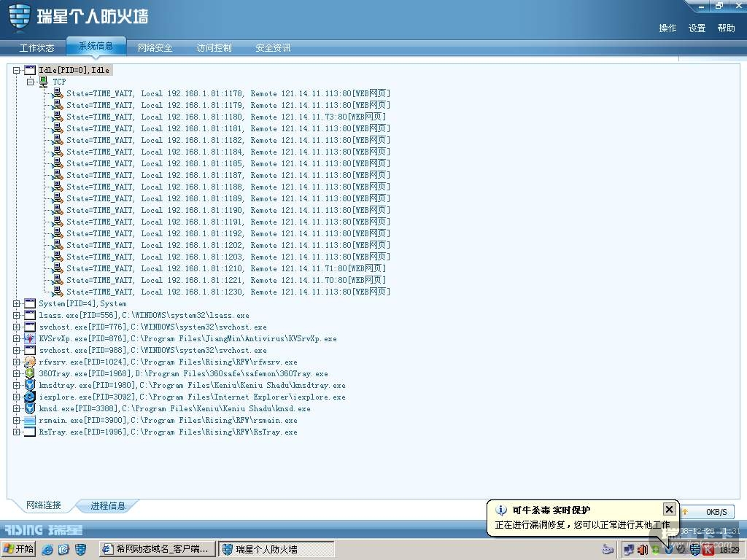The width and height of the screenshot is (747, 560).
Task: Expand the System[PID=4] node
Action: (x=16, y=303)
